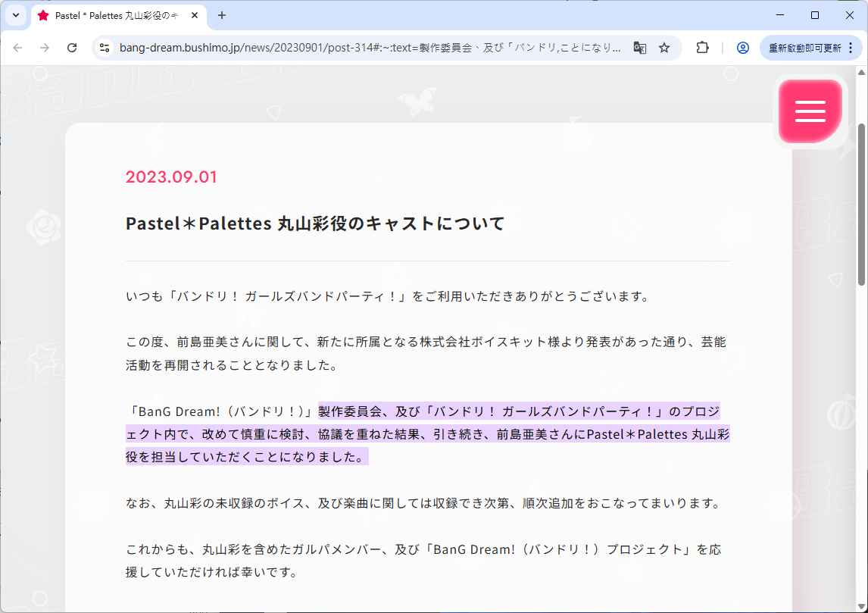The width and height of the screenshot is (868, 613).
Task: Maximize the Chrome window
Action: (815, 15)
